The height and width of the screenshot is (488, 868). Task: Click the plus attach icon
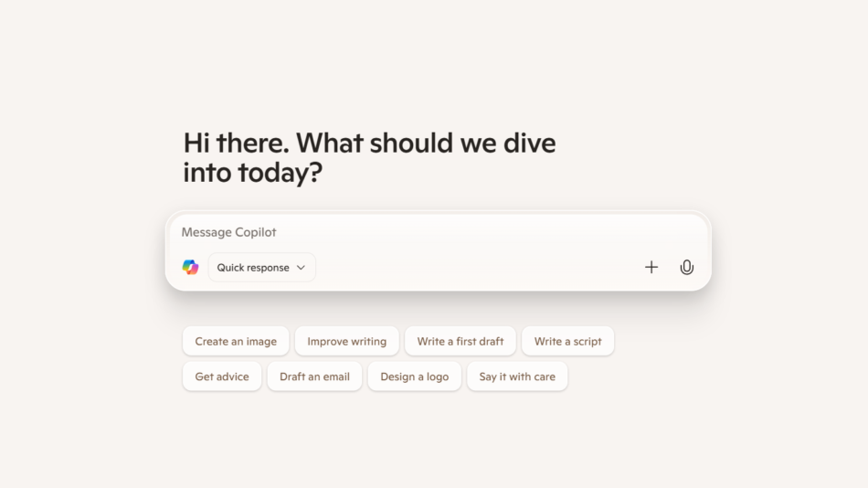point(651,267)
